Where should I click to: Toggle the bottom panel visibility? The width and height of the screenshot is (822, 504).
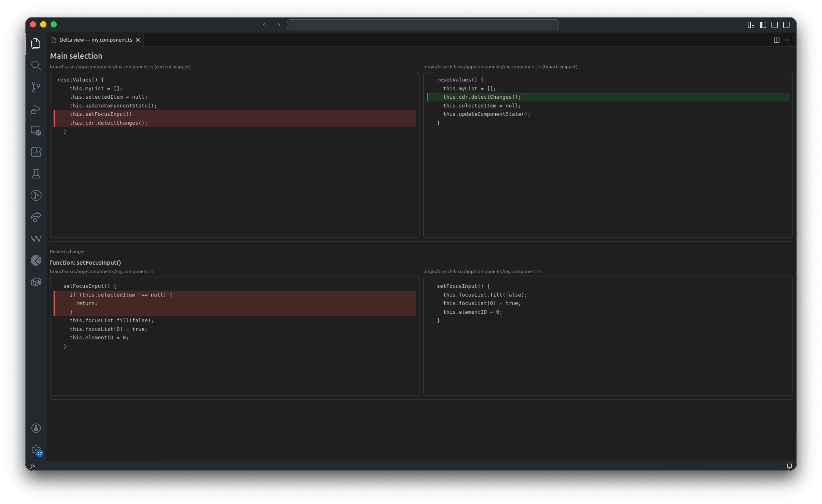click(774, 25)
